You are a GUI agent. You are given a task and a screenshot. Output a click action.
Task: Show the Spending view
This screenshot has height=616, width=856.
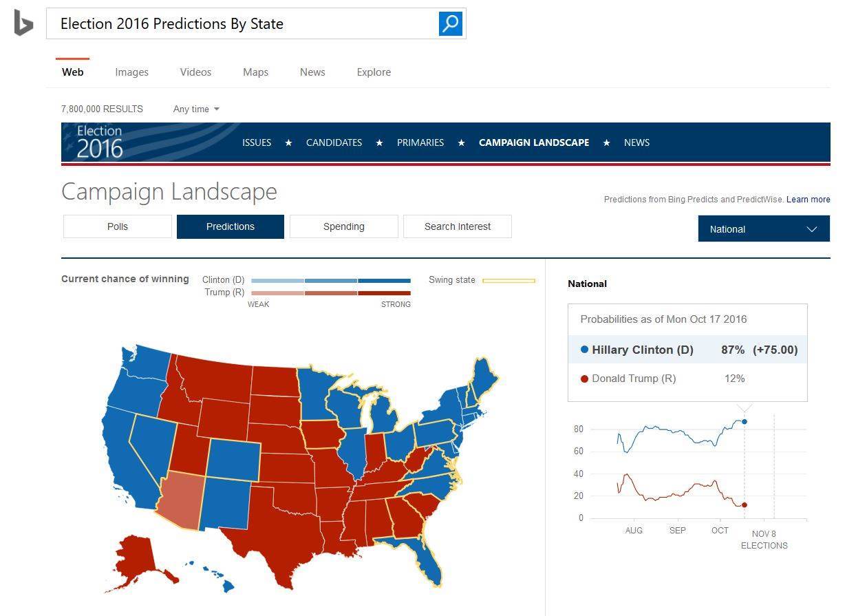point(343,226)
